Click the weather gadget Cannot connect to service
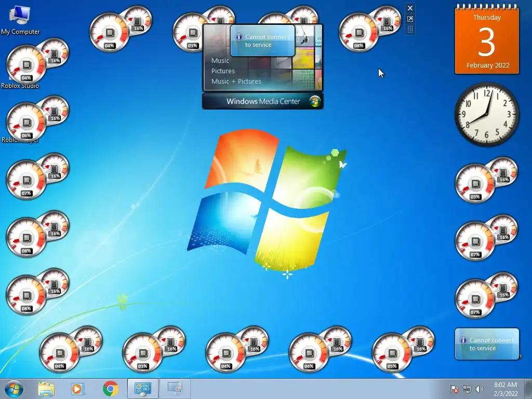 point(487,344)
